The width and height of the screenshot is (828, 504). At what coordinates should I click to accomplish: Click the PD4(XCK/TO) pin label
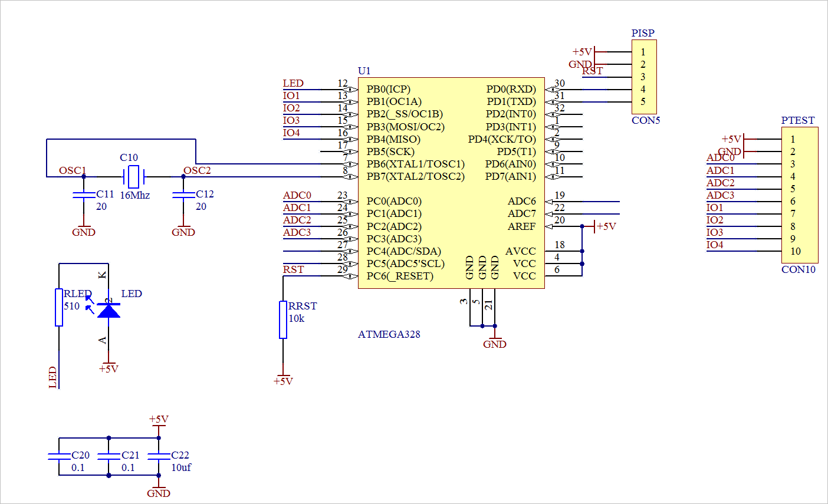(502, 139)
